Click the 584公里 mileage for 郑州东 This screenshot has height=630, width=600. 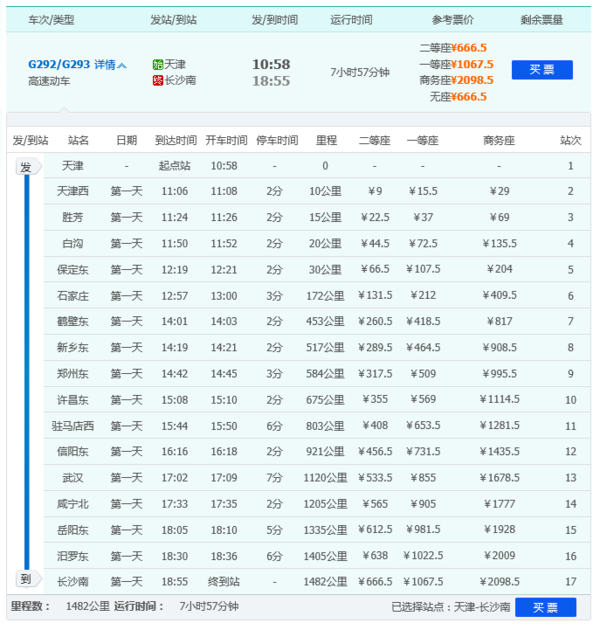(x=325, y=374)
